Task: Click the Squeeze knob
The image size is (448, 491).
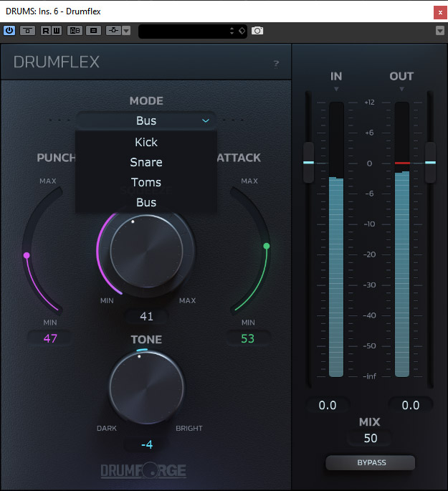Action: click(x=146, y=251)
